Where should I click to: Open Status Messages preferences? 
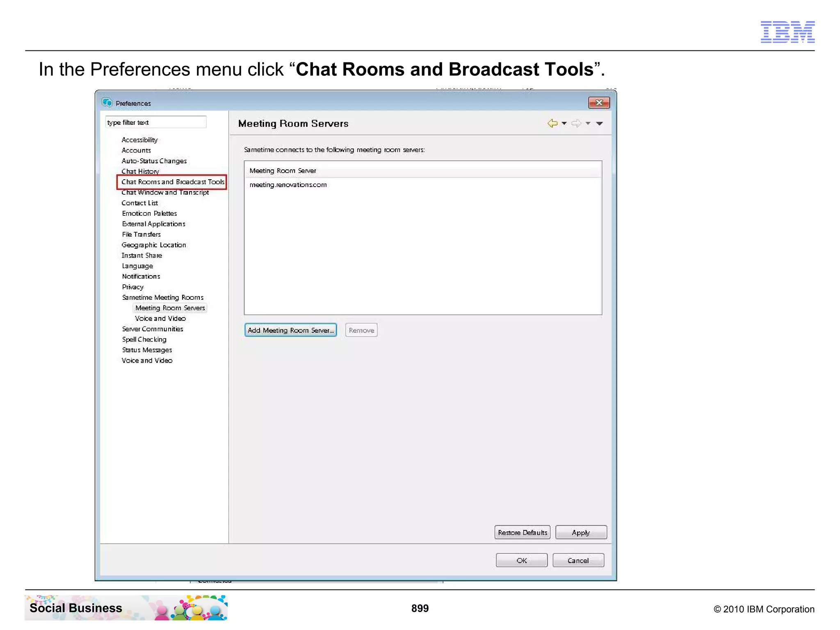tap(147, 350)
